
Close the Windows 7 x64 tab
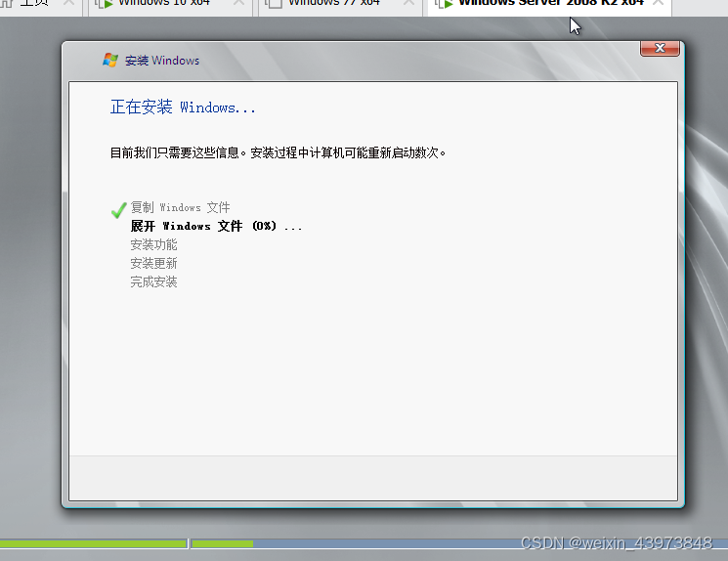pyautogui.click(x=409, y=3)
